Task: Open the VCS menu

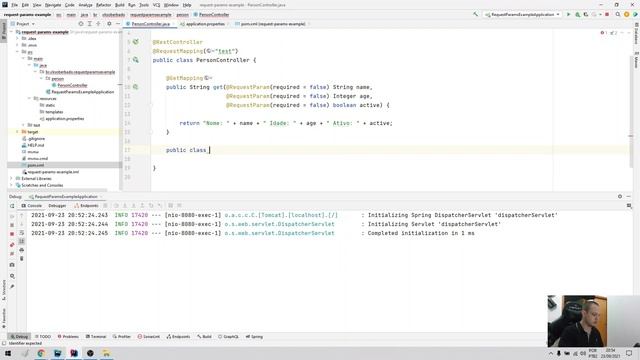Action: pyautogui.click(x=156, y=5)
